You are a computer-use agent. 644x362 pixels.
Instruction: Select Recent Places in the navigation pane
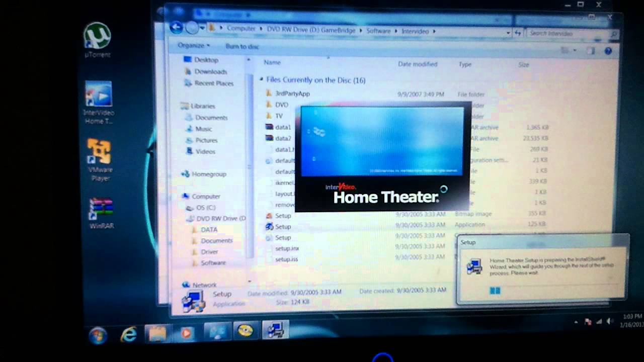[209, 83]
